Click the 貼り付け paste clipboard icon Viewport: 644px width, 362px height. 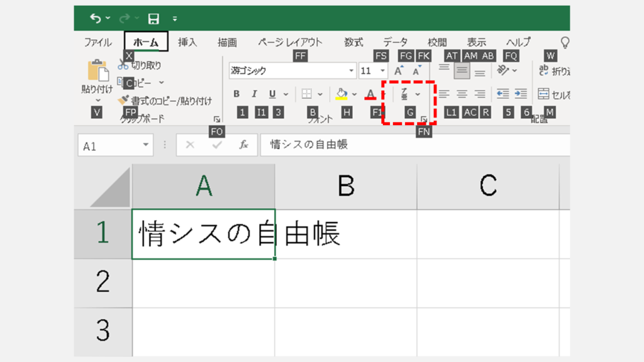(x=97, y=70)
